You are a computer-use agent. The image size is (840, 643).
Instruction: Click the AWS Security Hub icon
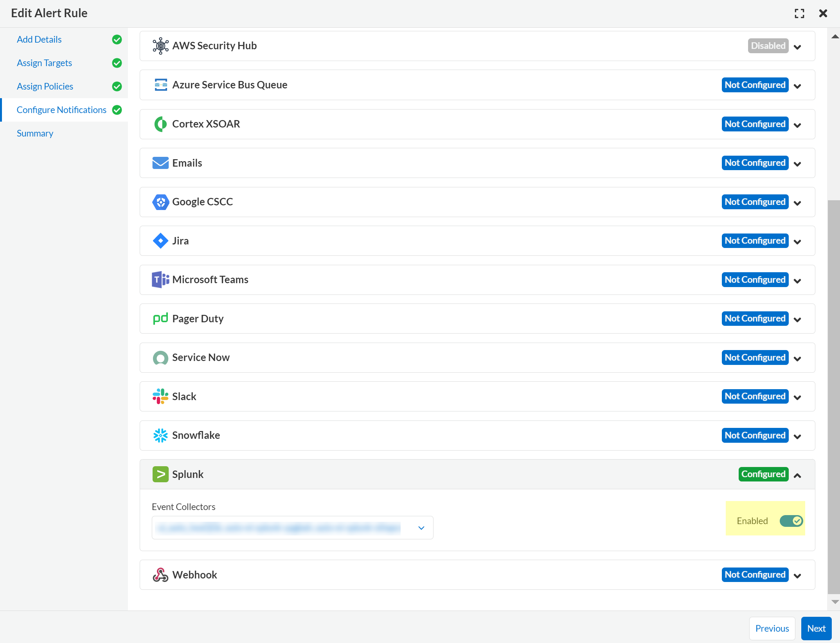point(160,46)
